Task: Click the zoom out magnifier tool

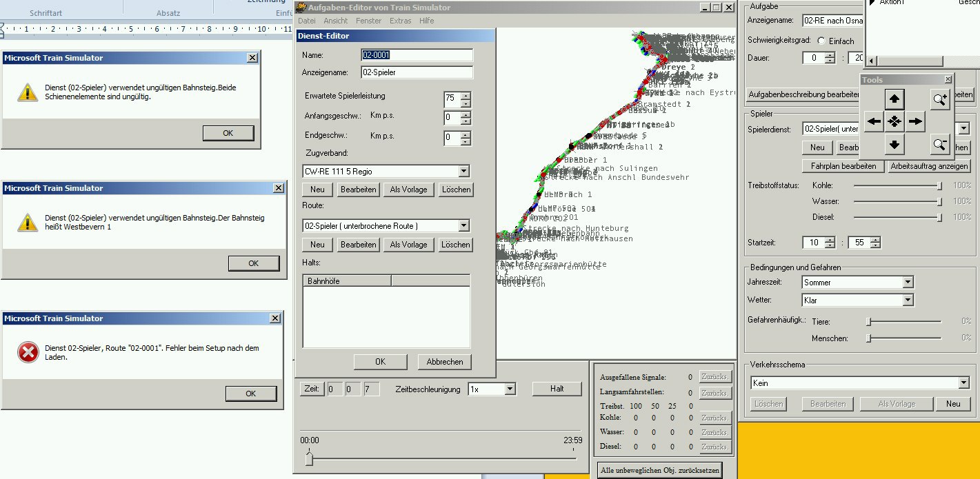Action: [939, 144]
